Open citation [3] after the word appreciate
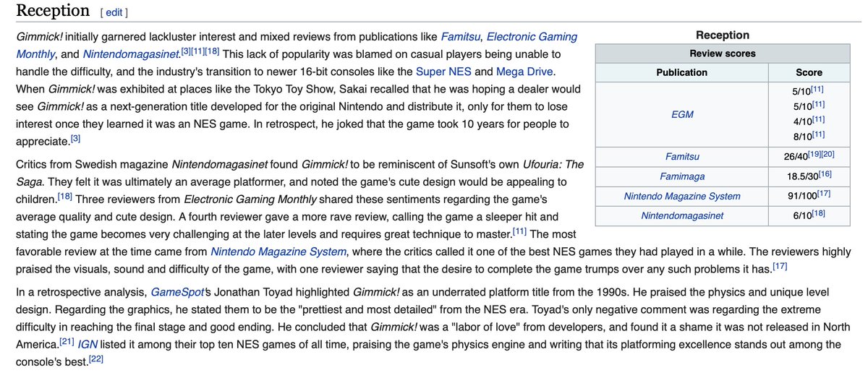The width and height of the screenshot is (868, 391). coord(75,138)
